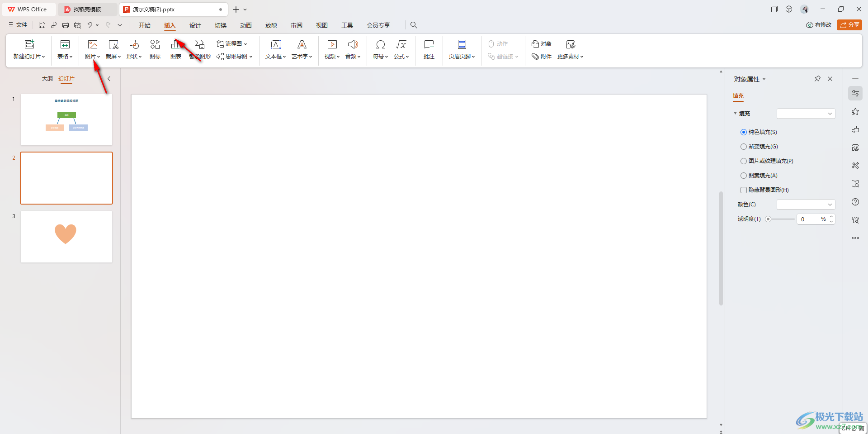Screen dimensions: 868x434
Task: Switch to the Review (审阅) tab
Action: pyautogui.click(x=297, y=25)
